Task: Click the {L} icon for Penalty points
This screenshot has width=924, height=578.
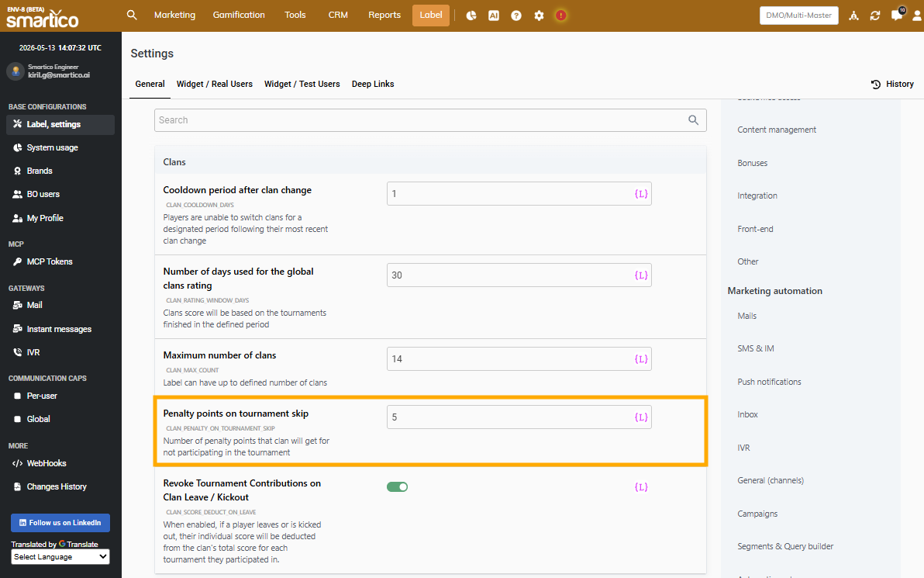Action: tap(641, 417)
